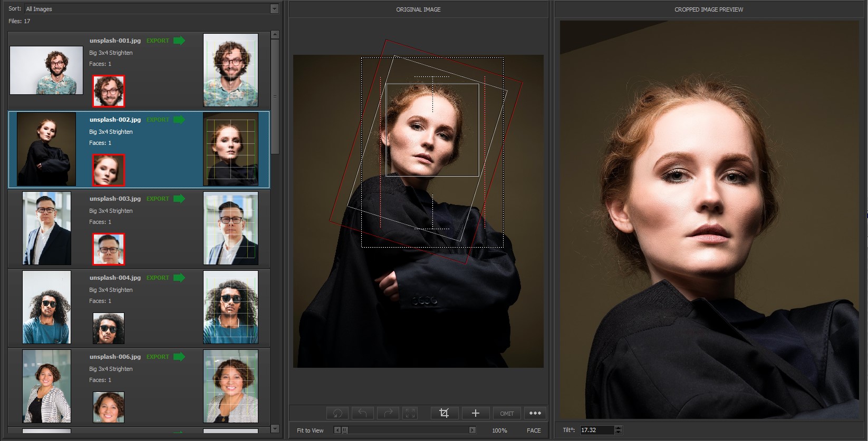Click the expand to fullscreen icon
The width and height of the screenshot is (868, 441).
pos(410,413)
